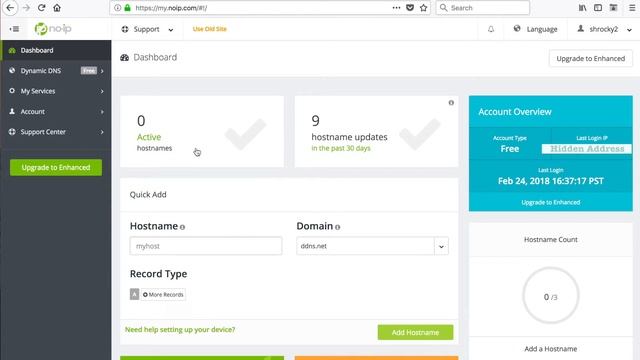Click the green padlock security icon
The image size is (640, 360).
(x=127, y=8)
